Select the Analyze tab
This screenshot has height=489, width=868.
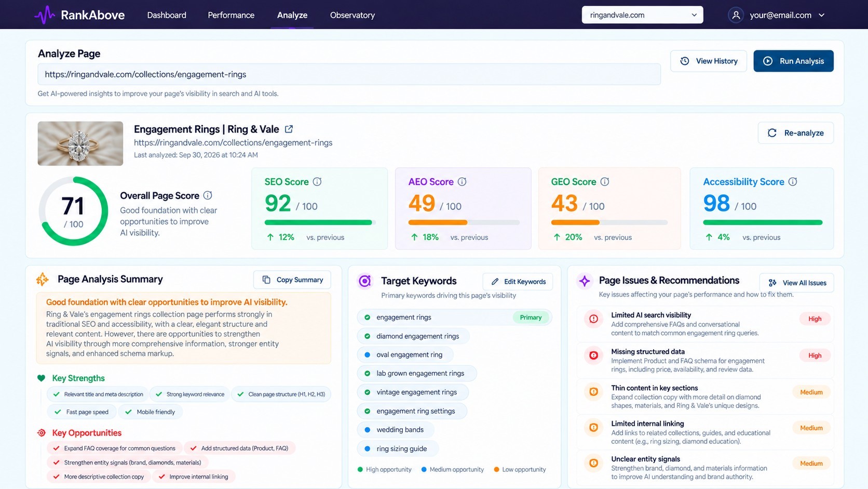pyautogui.click(x=292, y=15)
